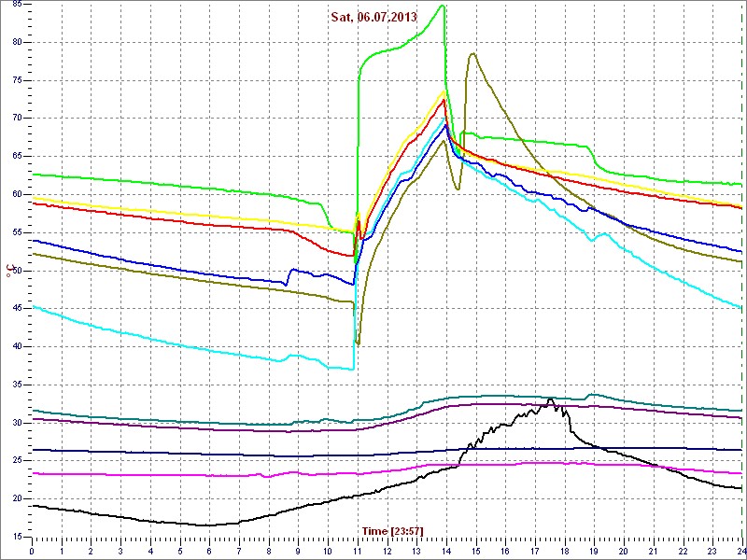
Task: Click hour 10 on the time axis
Action: tap(328, 551)
